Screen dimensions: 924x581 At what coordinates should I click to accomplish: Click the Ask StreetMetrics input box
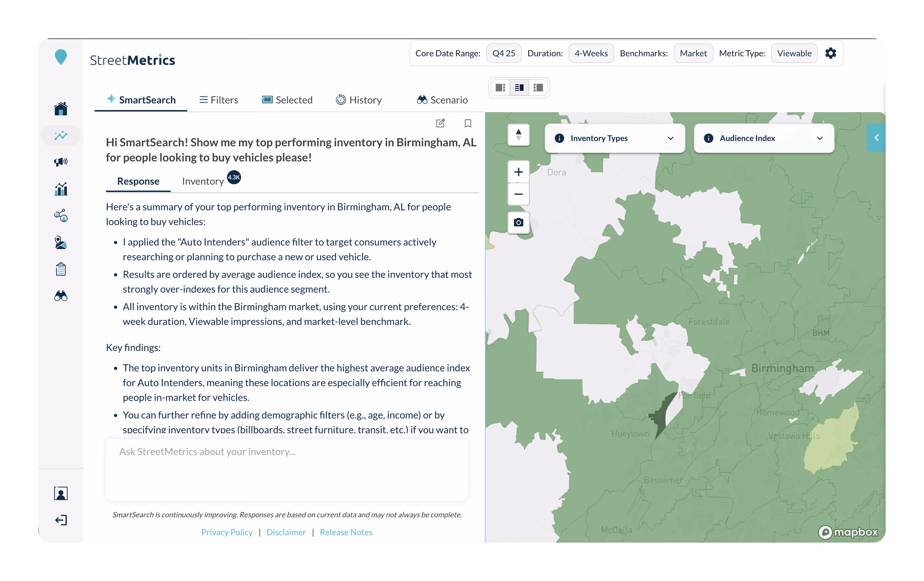[287, 470]
